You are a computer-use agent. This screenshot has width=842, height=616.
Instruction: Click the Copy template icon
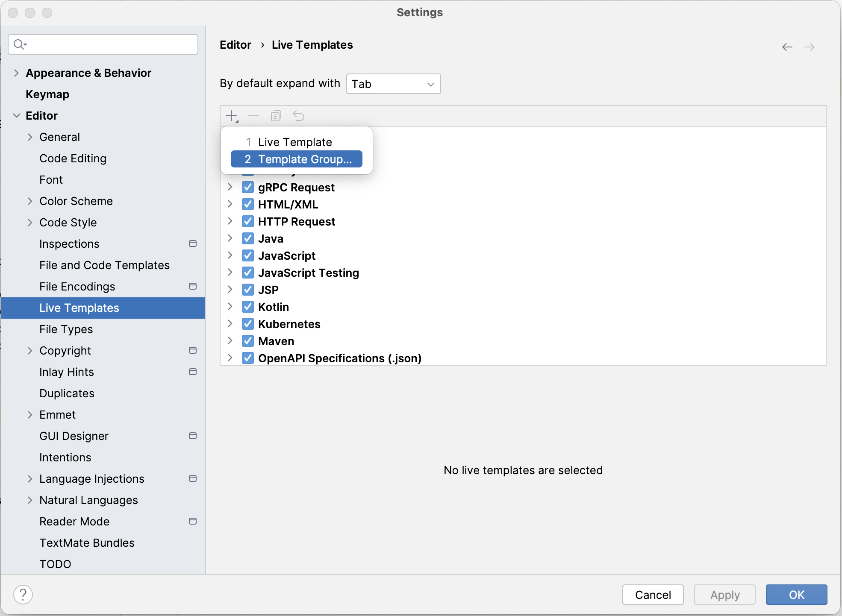pos(275,116)
